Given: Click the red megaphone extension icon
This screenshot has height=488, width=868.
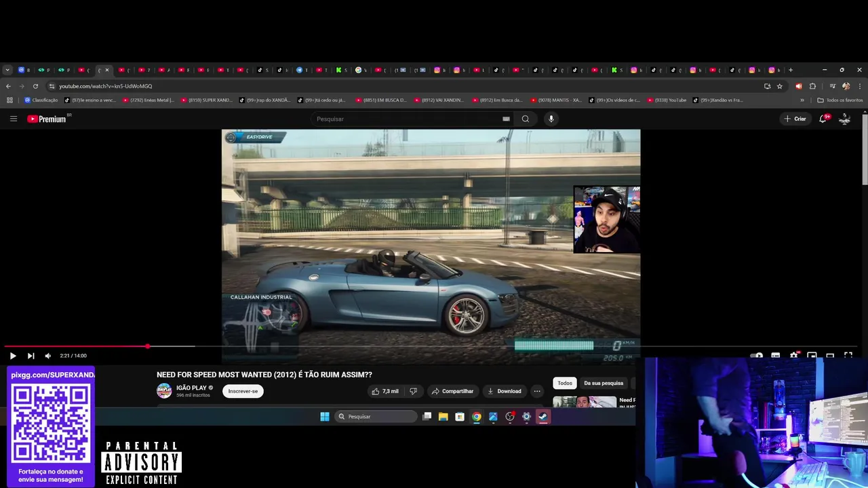Looking at the screenshot, I should (798, 86).
